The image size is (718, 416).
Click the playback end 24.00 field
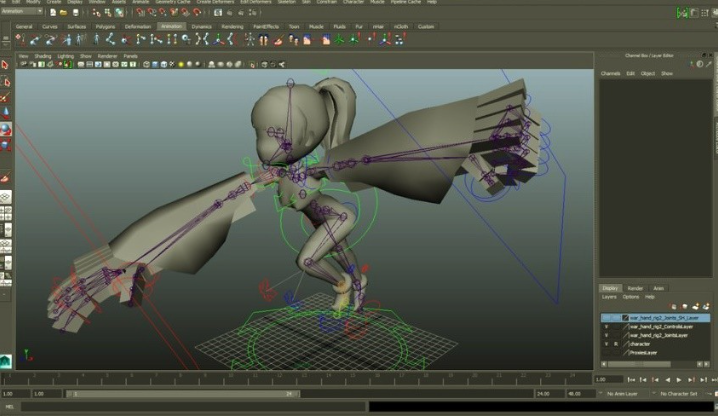click(549, 394)
